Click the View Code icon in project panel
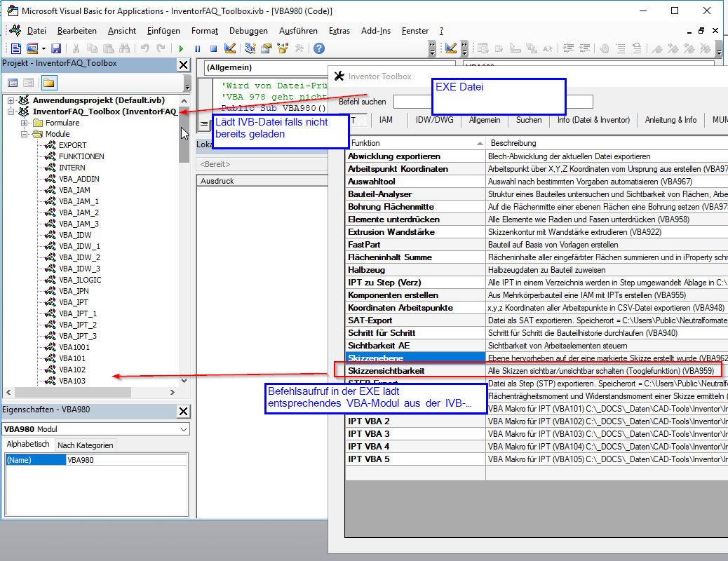 coord(13,83)
